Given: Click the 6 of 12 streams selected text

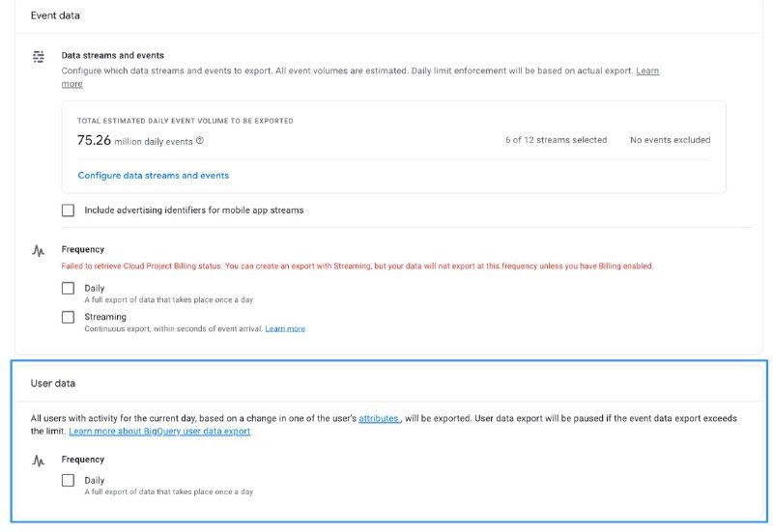Looking at the screenshot, I should (557, 140).
